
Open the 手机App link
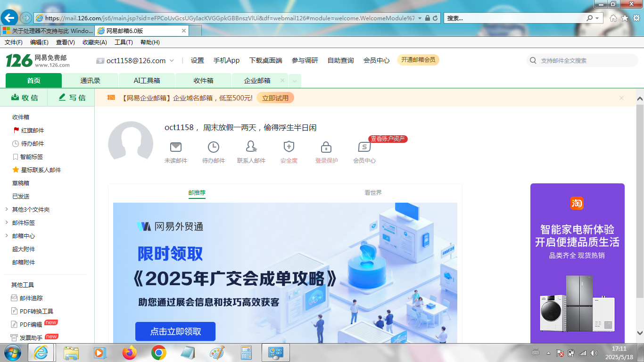[226, 60]
